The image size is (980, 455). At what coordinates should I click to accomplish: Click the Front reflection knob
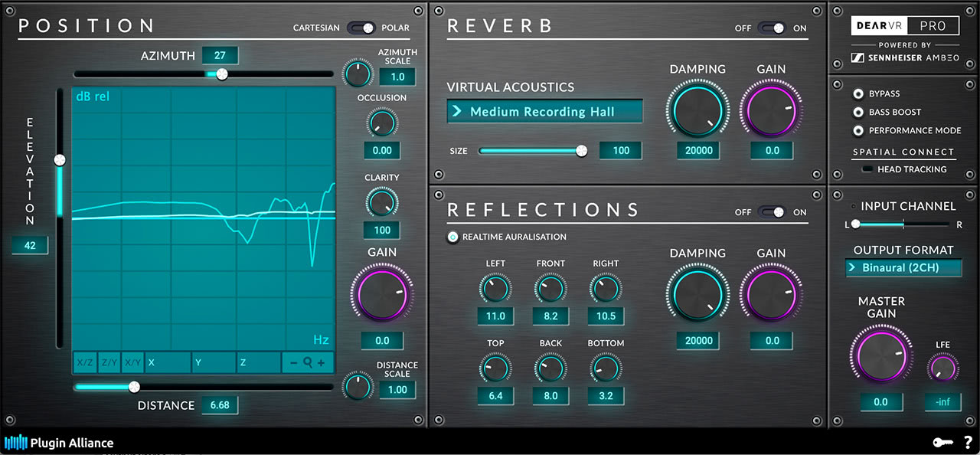coord(550,289)
